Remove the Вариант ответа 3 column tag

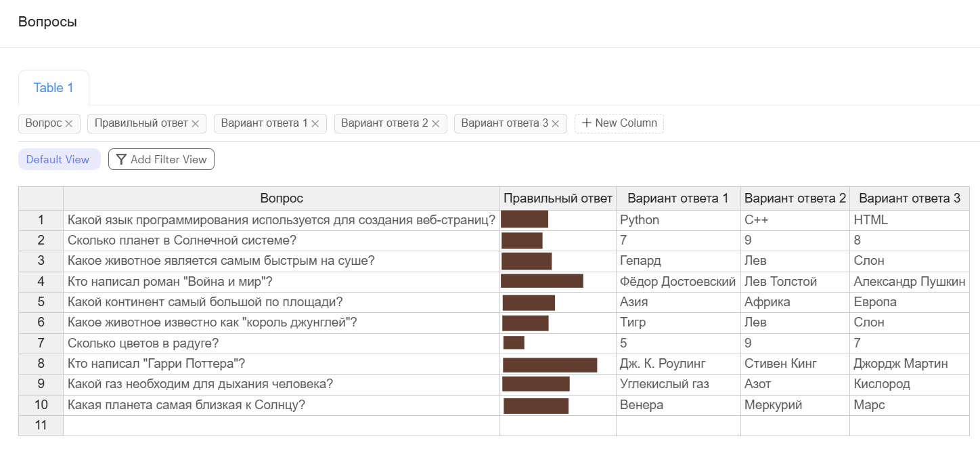[555, 124]
